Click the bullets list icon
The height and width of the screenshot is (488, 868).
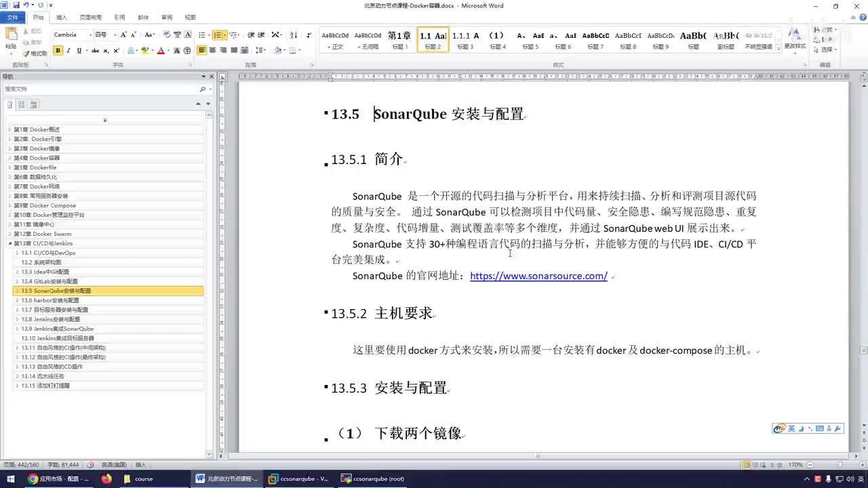[x=201, y=35]
